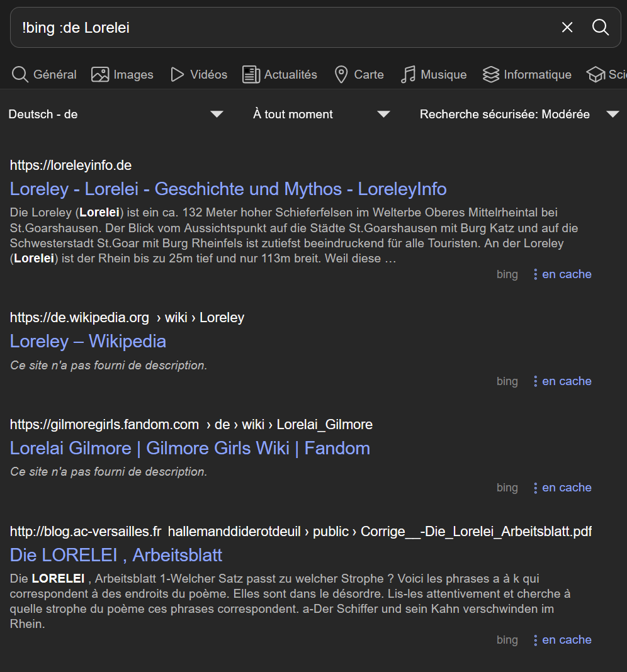
Task: Click the Général category magnifier icon
Action: click(20, 74)
